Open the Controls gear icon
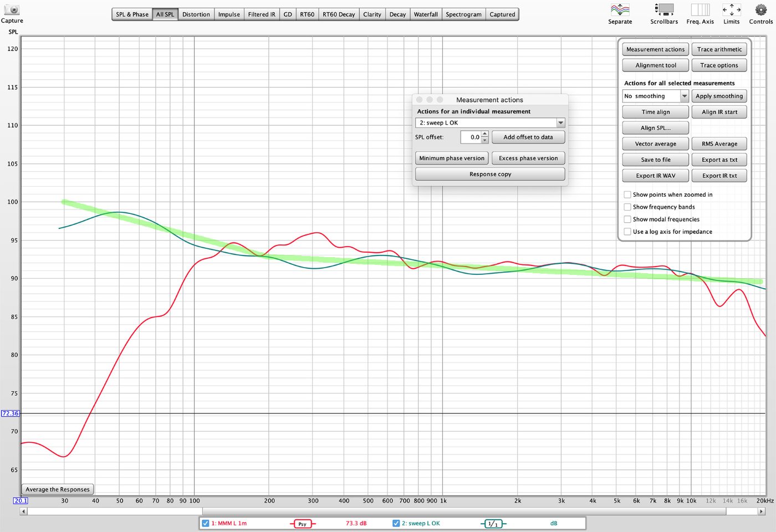The height and width of the screenshot is (532, 776). pos(760,10)
